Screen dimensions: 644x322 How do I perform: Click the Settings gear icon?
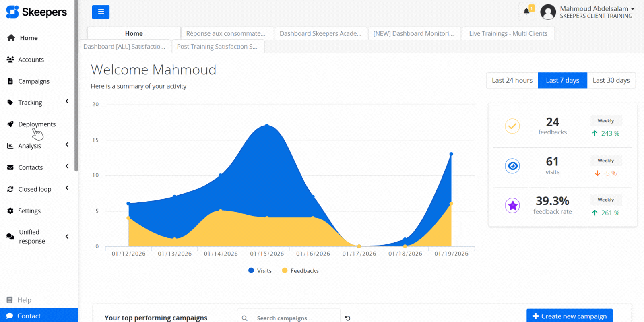tap(10, 211)
